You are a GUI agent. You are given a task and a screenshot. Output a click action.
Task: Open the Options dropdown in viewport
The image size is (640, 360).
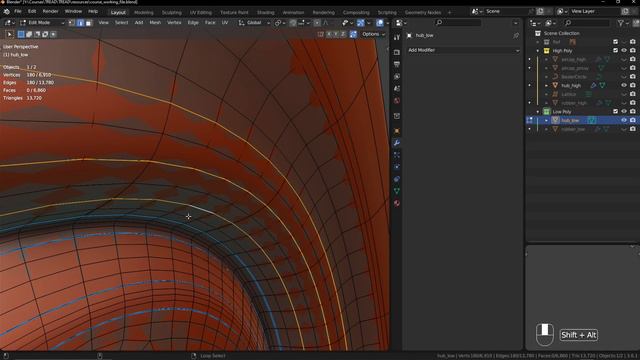click(x=373, y=34)
